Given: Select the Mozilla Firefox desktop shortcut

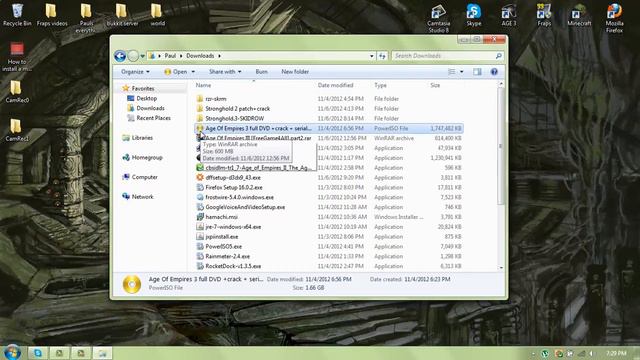Looking at the screenshot, I should coord(614,18).
